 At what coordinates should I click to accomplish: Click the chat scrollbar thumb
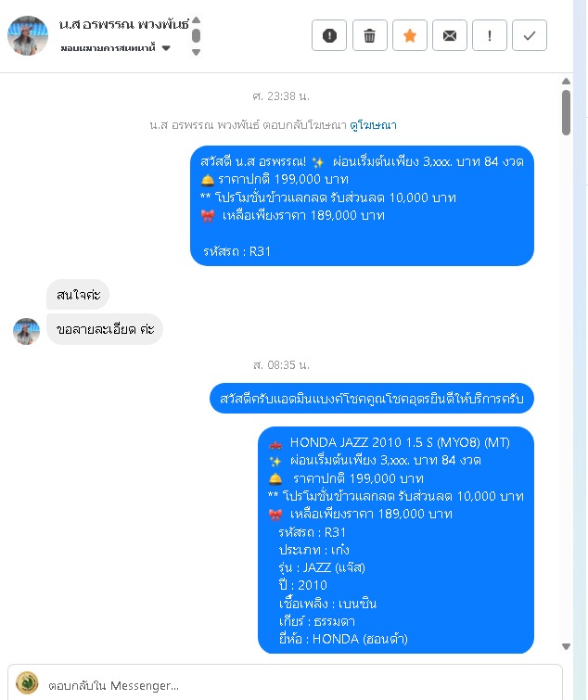click(x=566, y=112)
